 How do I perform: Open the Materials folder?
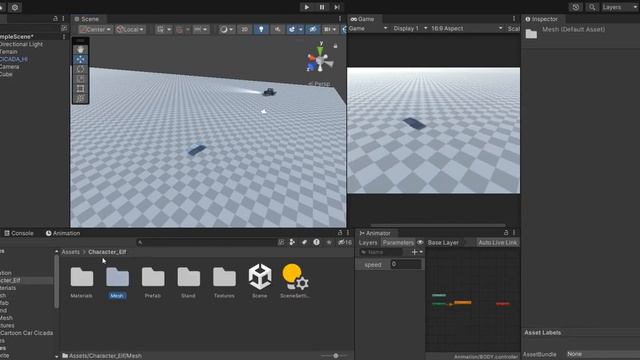pos(82,281)
